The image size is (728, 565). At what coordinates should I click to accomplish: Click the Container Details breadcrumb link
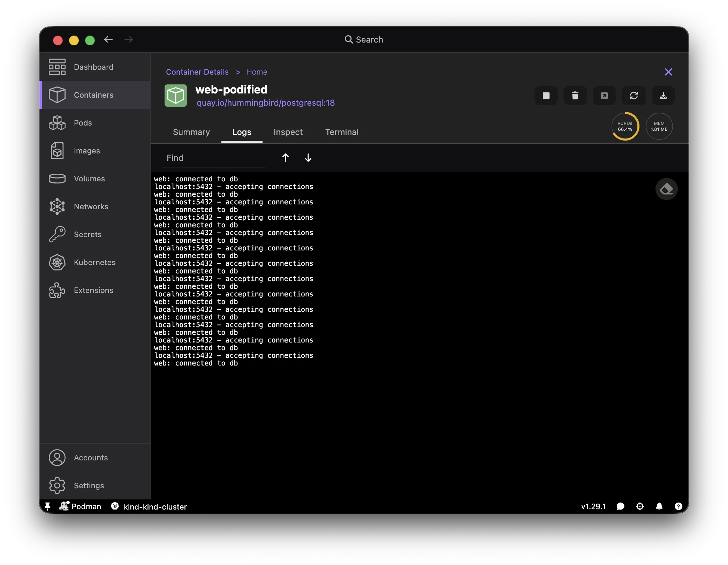(197, 72)
